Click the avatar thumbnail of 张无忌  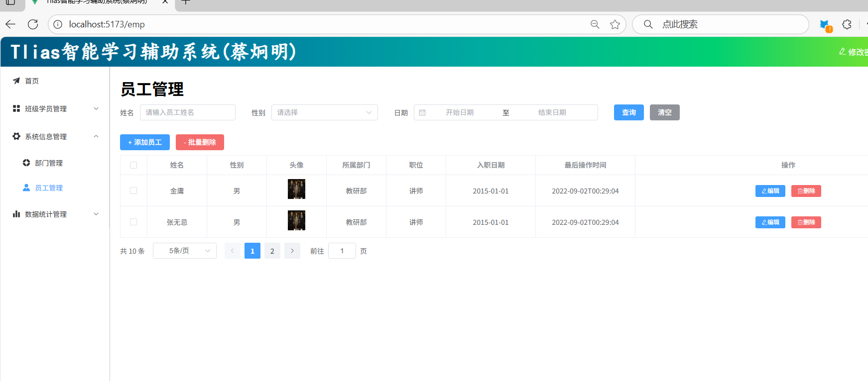tap(296, 220)
